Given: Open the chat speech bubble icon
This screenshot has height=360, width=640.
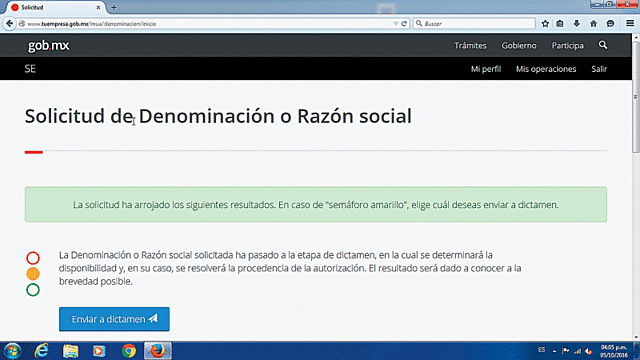Looking at the screenshot, I should click(x=610, y=24).
